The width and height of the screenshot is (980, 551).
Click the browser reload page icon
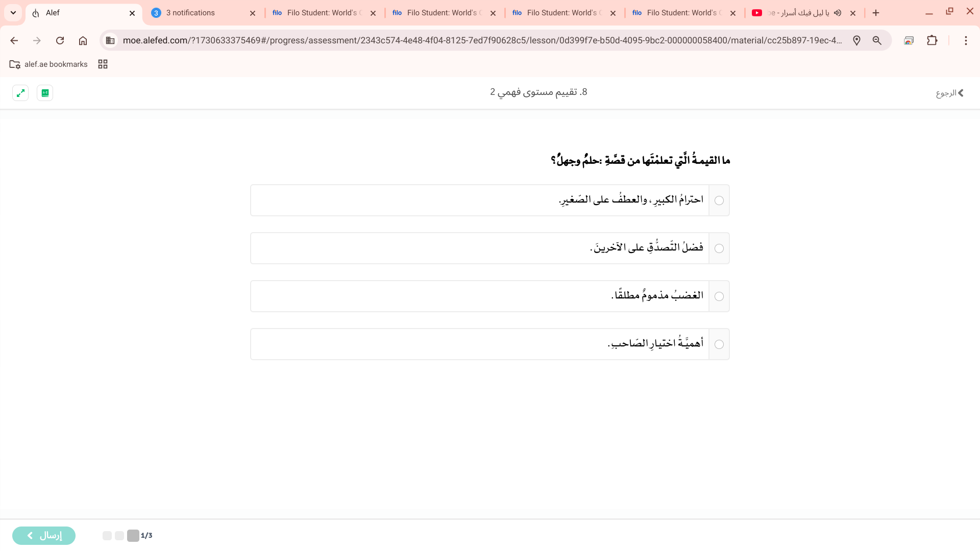pos(60,40)
